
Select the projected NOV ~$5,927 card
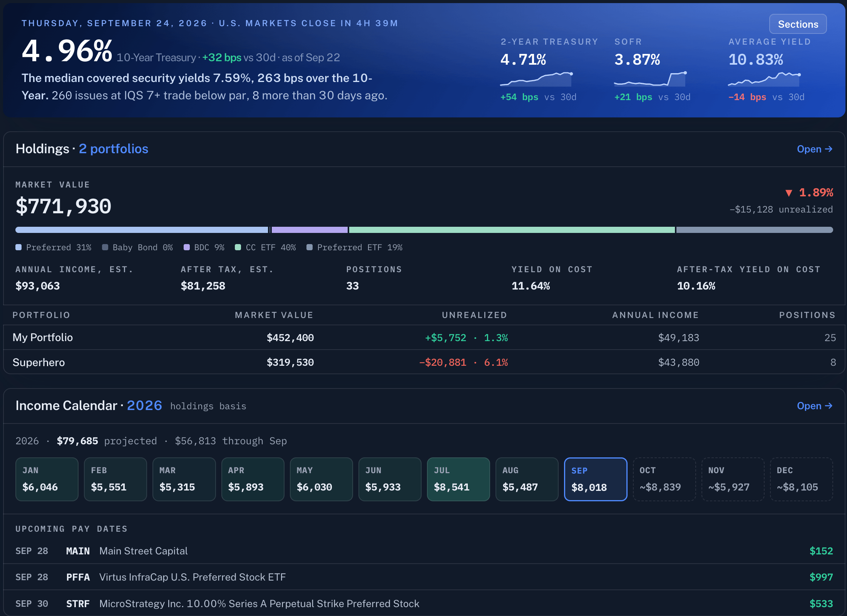point(733,479)
